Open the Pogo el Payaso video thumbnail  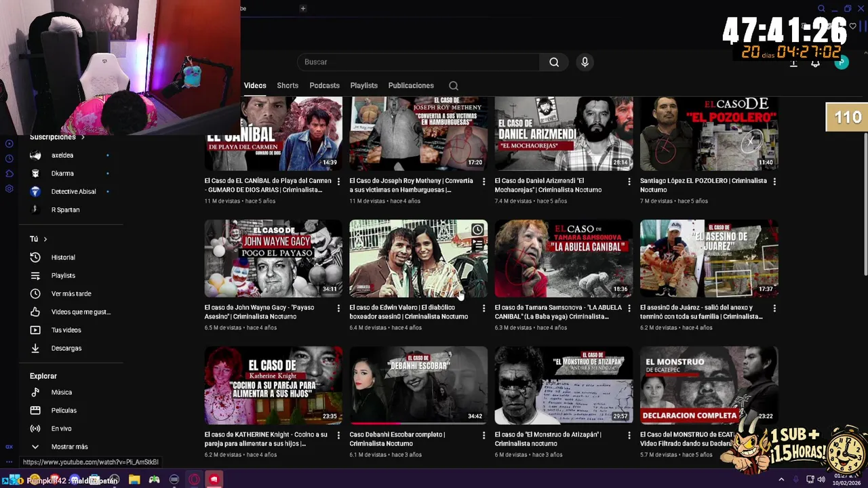point(273,258)
